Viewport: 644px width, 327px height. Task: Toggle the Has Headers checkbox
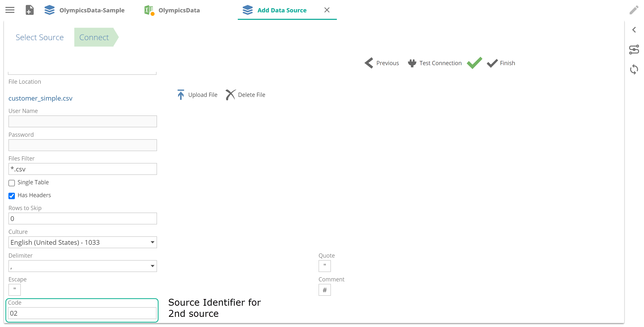(12, 195)
